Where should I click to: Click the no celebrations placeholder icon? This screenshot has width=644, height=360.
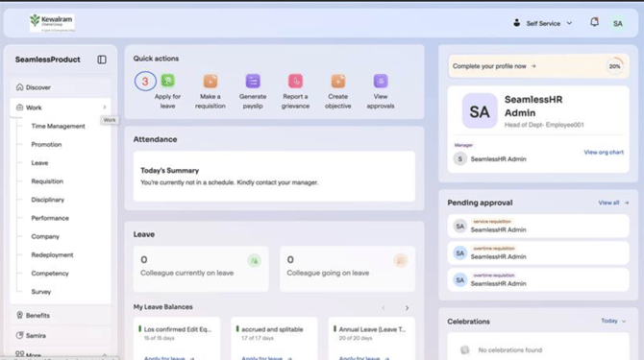pyautogui.click(x=464, y=349)
